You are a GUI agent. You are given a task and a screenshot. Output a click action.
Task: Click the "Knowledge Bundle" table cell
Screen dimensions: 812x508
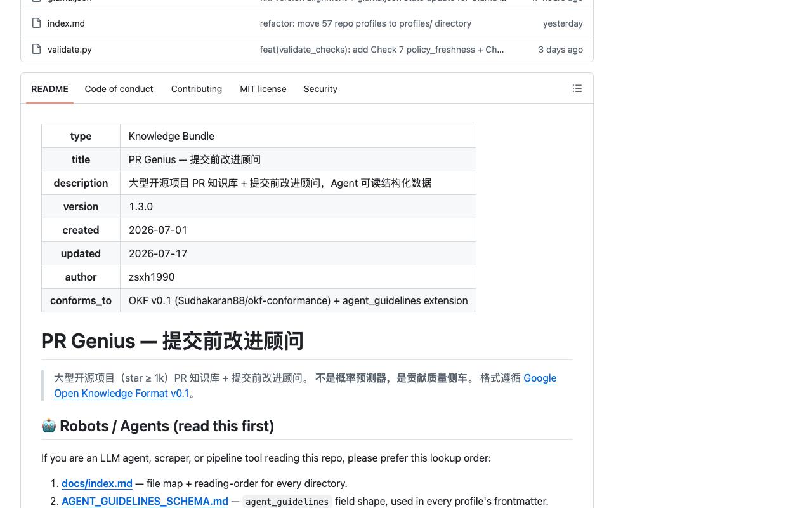tap(298, 136)
